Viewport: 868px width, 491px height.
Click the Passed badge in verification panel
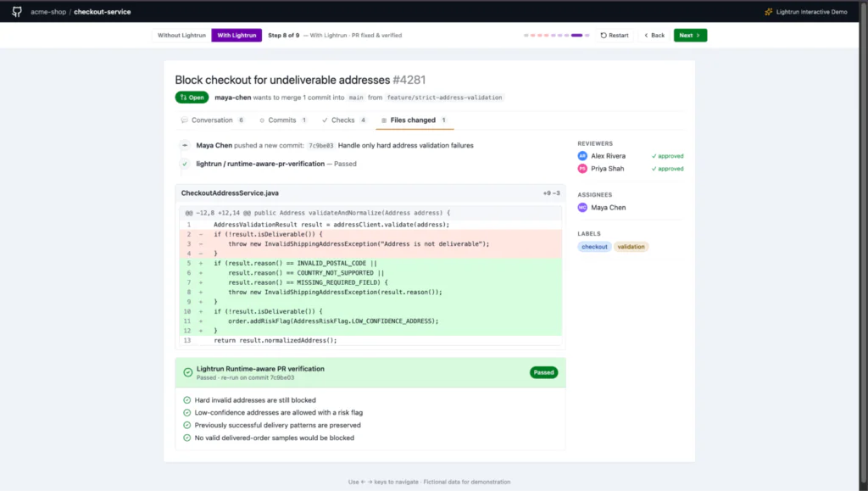[543, 372]
